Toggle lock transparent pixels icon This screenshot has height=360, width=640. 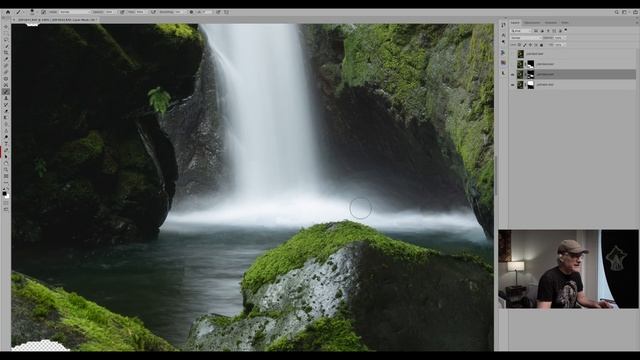tap(519, 45)
